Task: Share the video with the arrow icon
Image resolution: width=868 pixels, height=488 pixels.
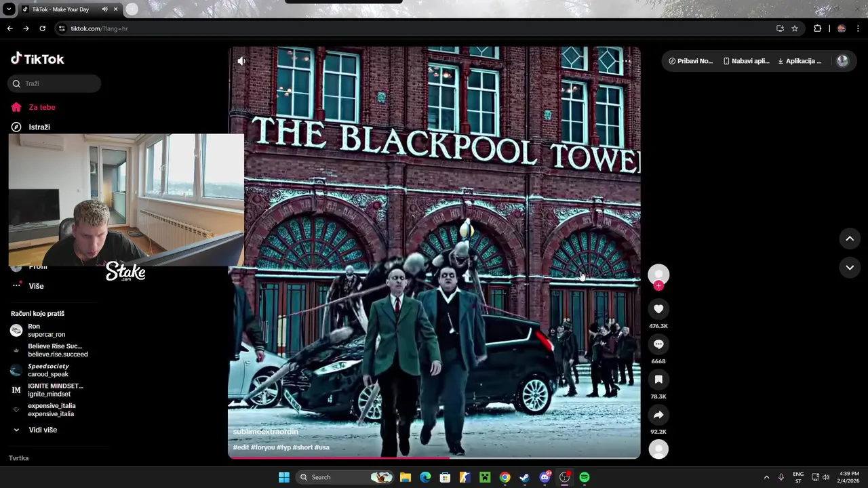Action: (x=658, y=415)
